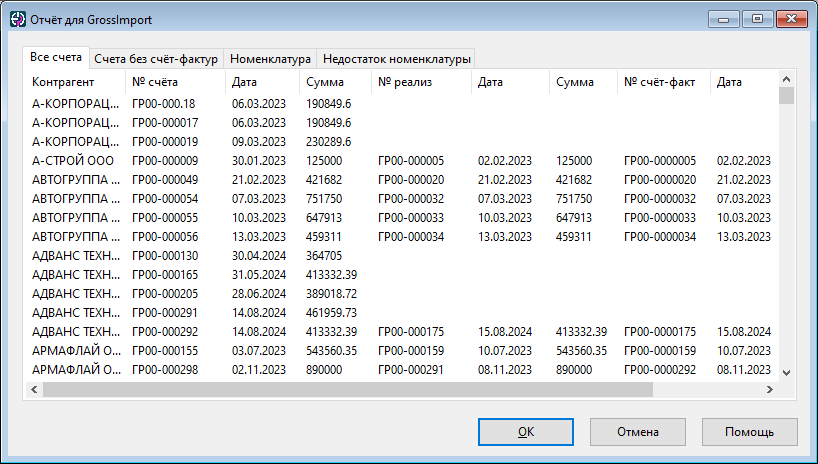Click realization cell 'ГР00-000020'
Screen dimensions: 818x464
point(411,180)
